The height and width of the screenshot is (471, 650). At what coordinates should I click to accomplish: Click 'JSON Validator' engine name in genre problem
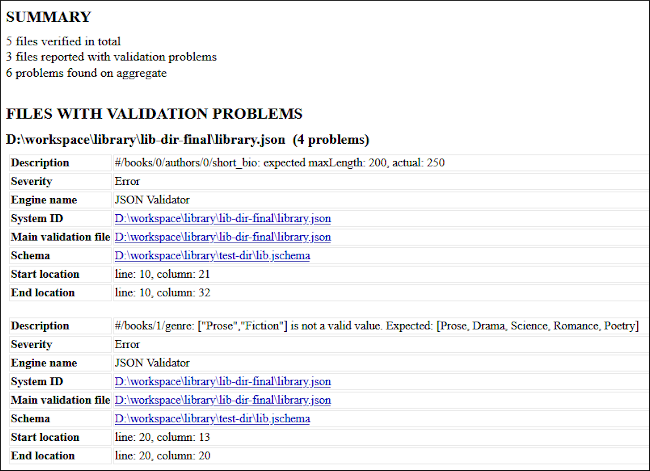click(153, 363)
